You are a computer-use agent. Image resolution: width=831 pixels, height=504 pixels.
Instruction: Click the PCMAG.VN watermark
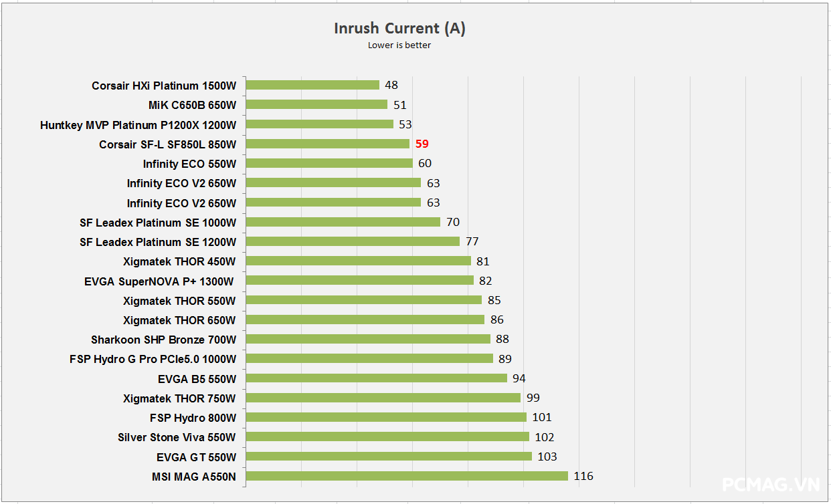tap(771, 483)
